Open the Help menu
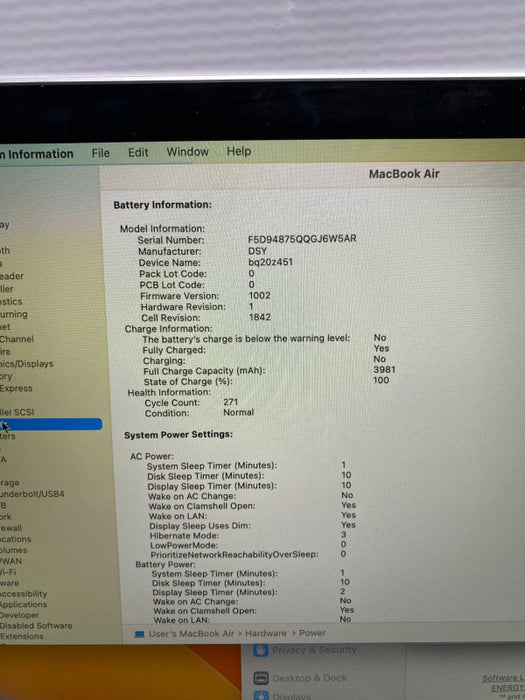The height and width of the screenshot is (700, 525). coord(239,151)
